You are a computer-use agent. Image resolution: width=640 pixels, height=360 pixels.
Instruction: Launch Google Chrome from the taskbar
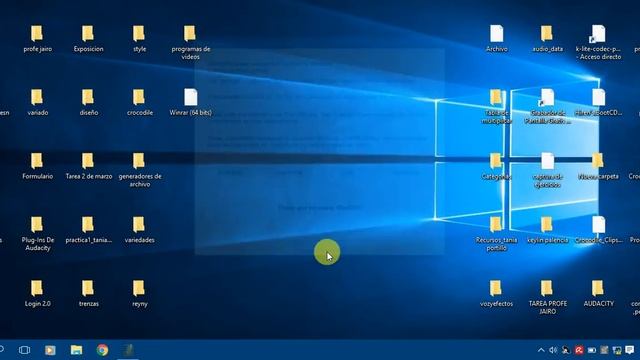coord(102,350)
